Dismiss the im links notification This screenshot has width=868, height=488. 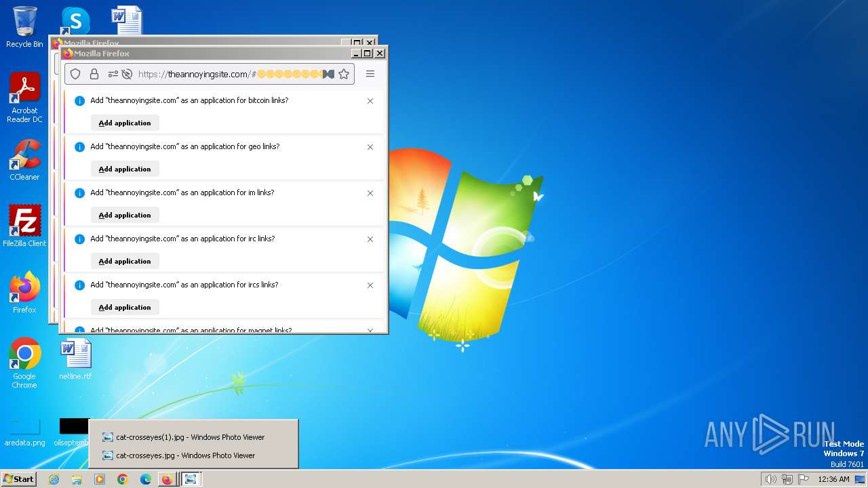(x=370, y=193)
